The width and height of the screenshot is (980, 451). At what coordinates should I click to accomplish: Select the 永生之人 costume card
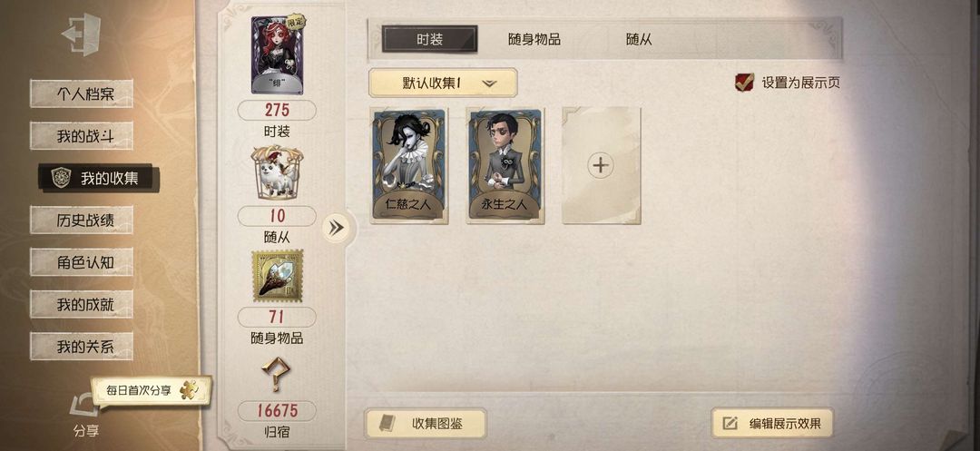(505, 165)
